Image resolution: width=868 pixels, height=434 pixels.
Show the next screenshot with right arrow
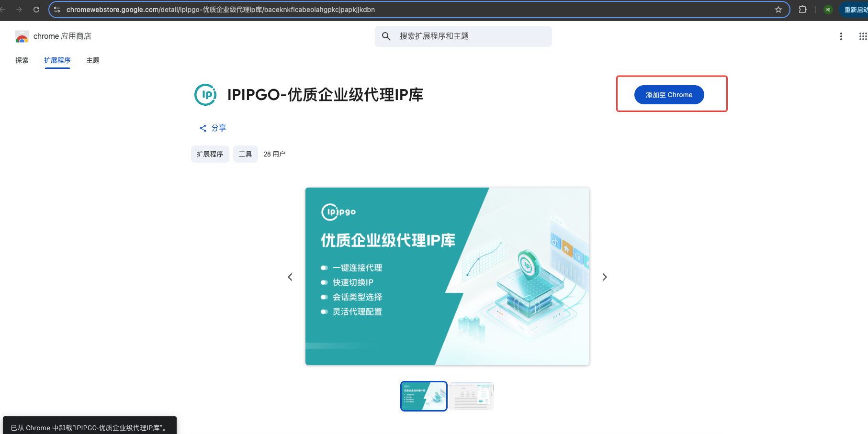604,277
